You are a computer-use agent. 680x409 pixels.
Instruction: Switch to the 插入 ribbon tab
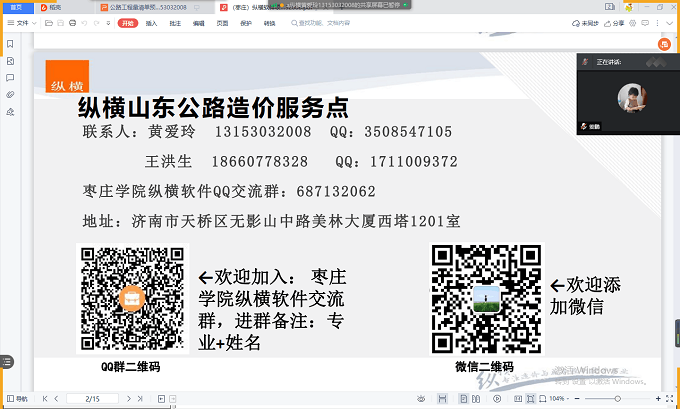[x=151, y=22]
